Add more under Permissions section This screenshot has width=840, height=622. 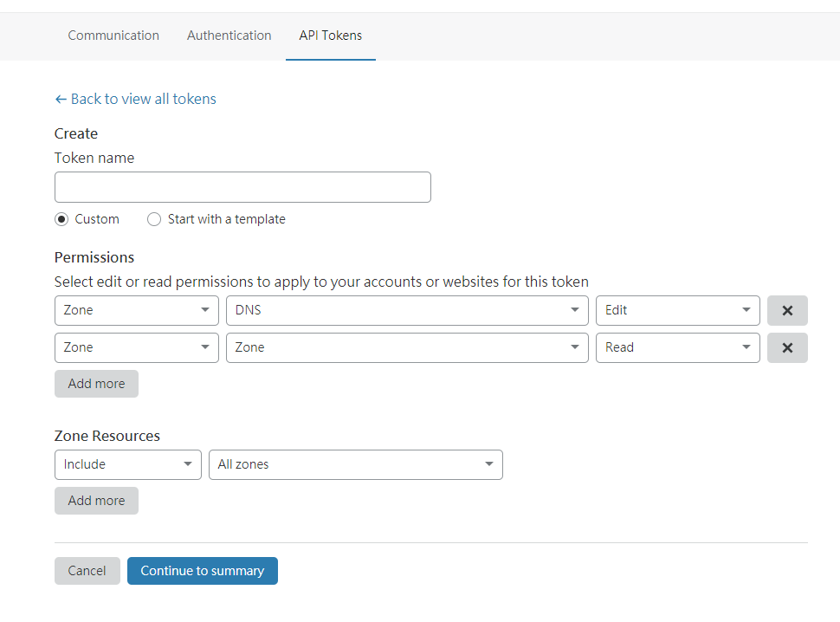pyautogui.click(x=96, y=384)
